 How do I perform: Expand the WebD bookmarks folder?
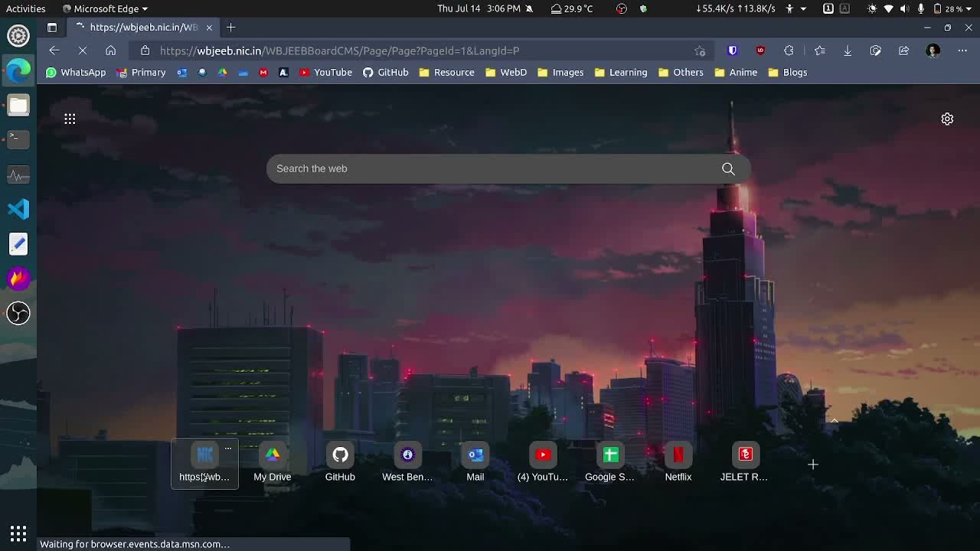[506, 73]
